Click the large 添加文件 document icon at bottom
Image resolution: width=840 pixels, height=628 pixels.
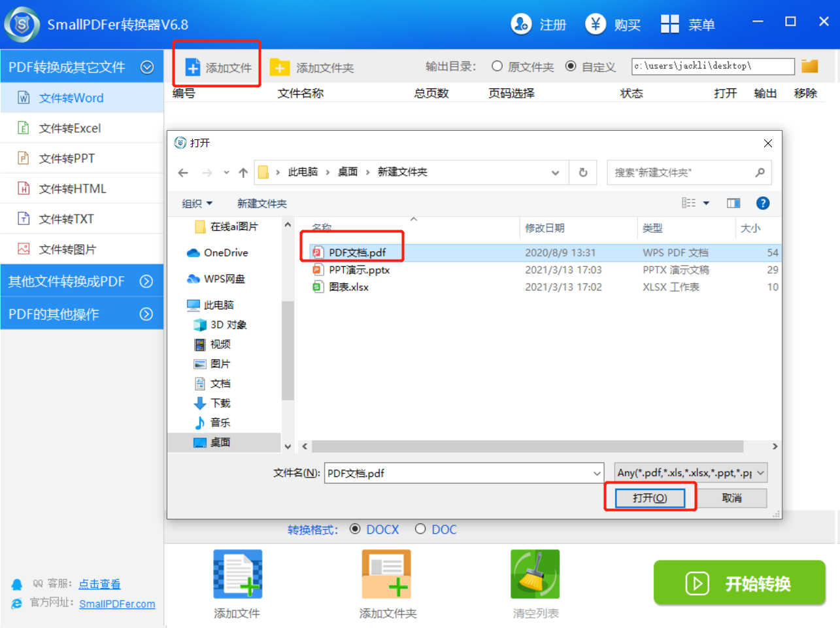pyautogui.click(x=238, y=574)
